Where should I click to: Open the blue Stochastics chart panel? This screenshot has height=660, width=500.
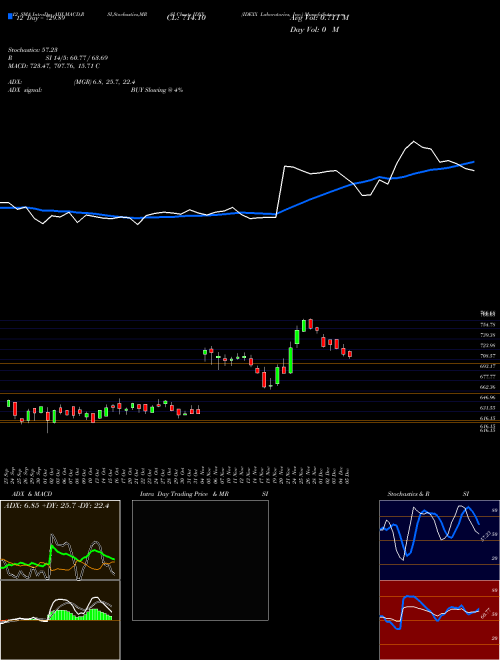click(439, 540)
